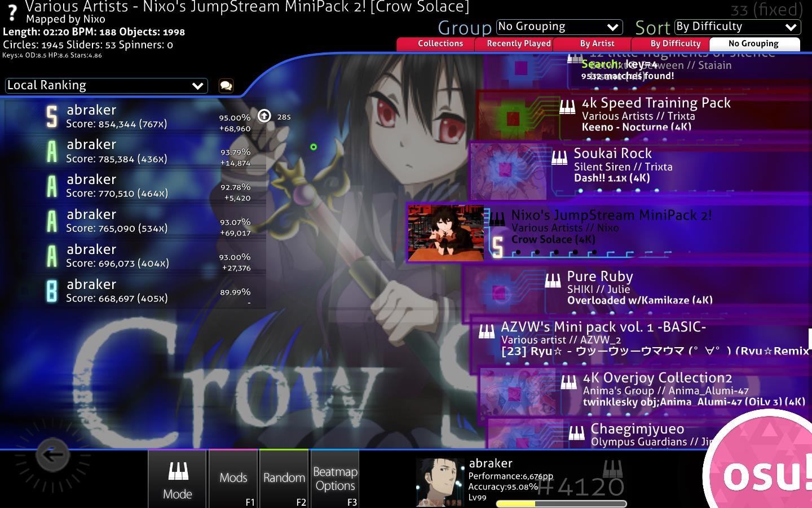Click the Crow Solace (4K) difficulty text
This screenshot has width=812, height=508.
[x=553, y=239]
